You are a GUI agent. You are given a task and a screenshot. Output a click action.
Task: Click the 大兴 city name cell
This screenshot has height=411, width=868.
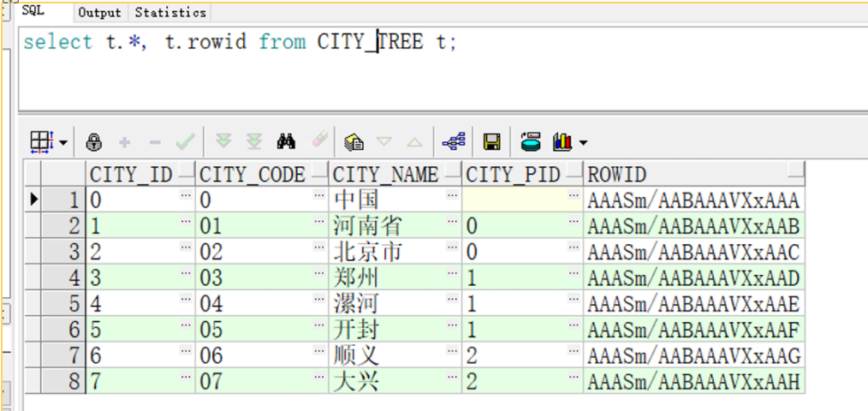tap(395, 382)
